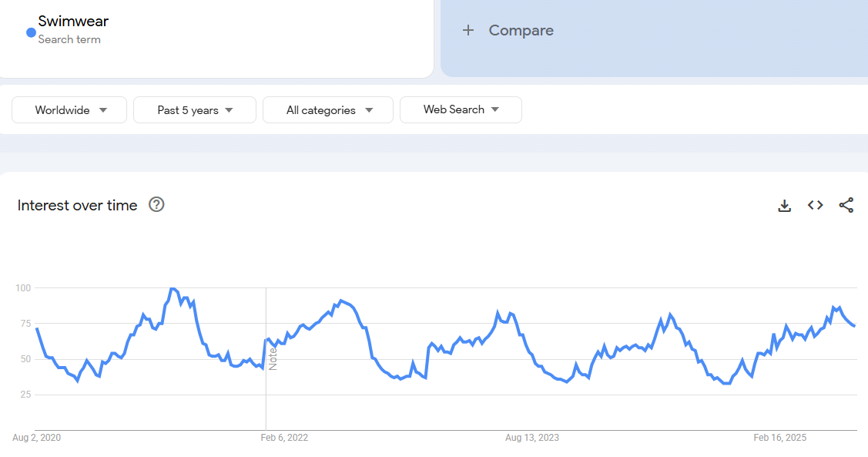This screenshot has height=457, width=868.
Task: Open the help icon beside Interest over time
Action: coord(156,205)
